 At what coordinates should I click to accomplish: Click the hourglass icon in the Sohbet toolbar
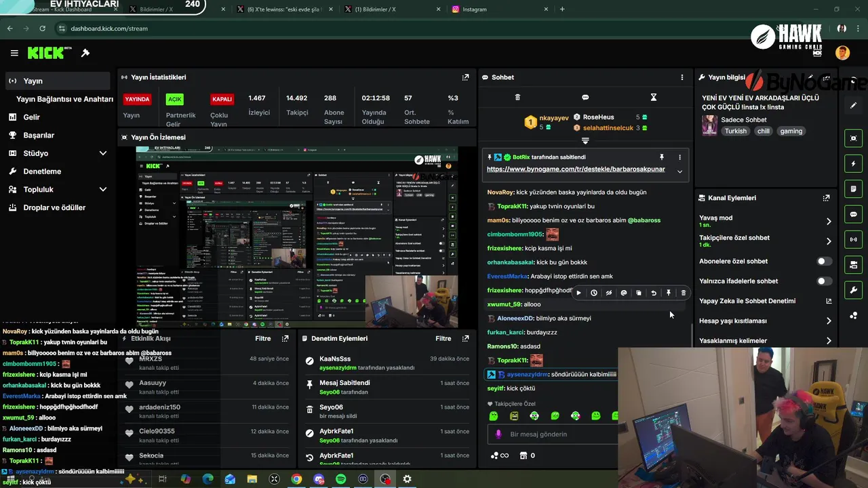tap(654, 98)
